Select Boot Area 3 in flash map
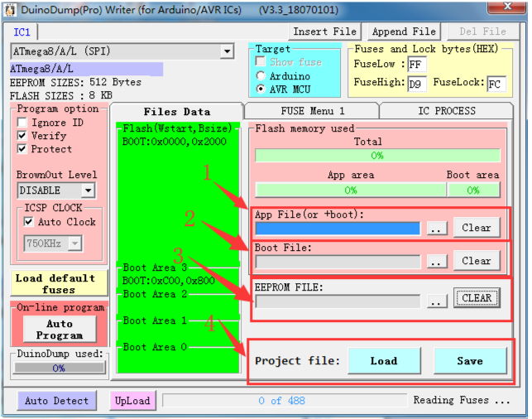The height and width of the screenshot is (419, 532). point(155,267)
